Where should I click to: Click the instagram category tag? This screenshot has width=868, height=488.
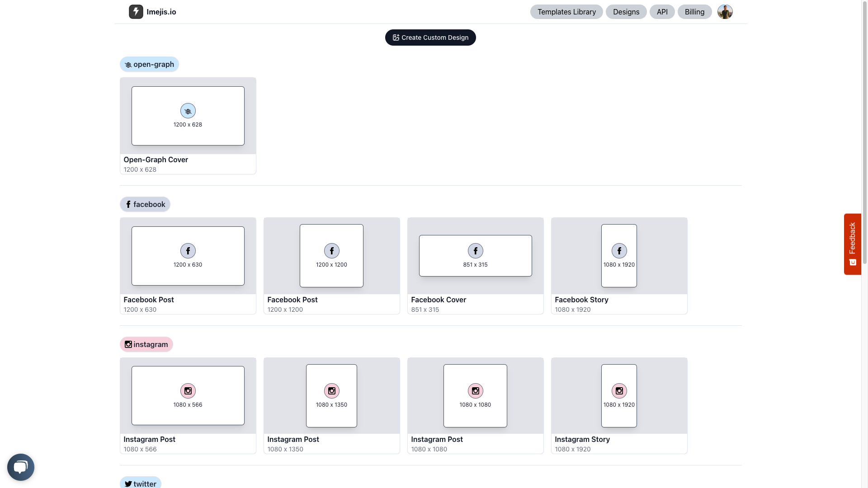[x=146, y=344]
